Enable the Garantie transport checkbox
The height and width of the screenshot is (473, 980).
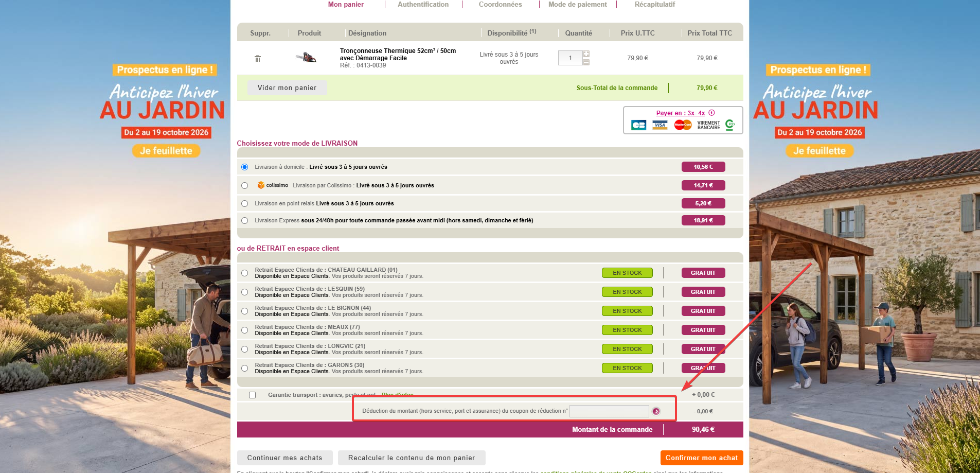pos(252,395)
